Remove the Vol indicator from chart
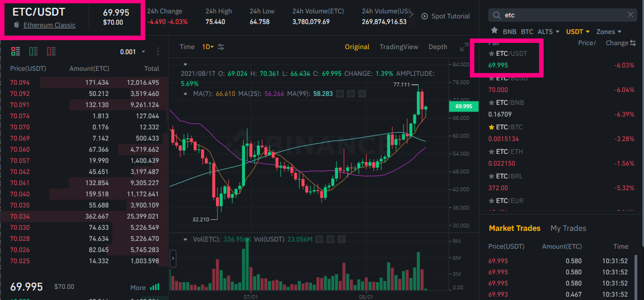The width and height of the screenshot is (644, 300). [342, 239]
